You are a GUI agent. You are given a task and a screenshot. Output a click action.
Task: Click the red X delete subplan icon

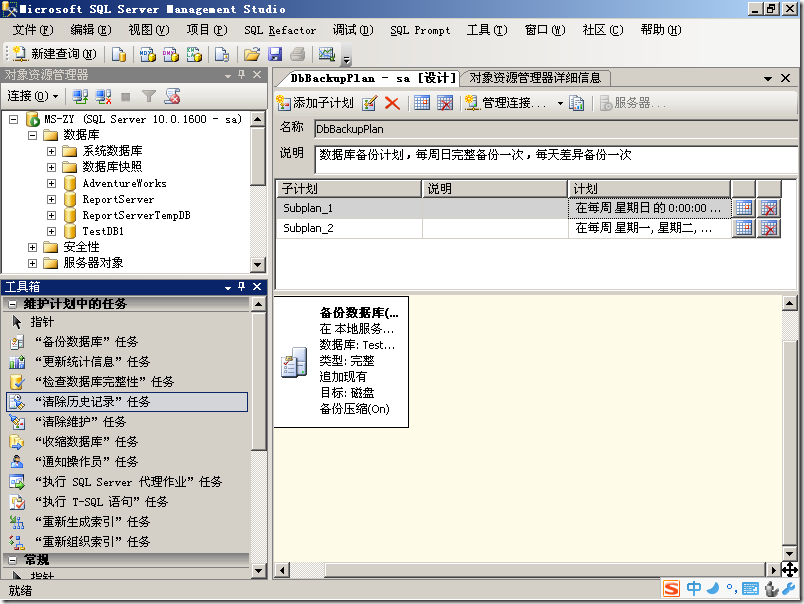pyautogui.click(x=392, y=103)
